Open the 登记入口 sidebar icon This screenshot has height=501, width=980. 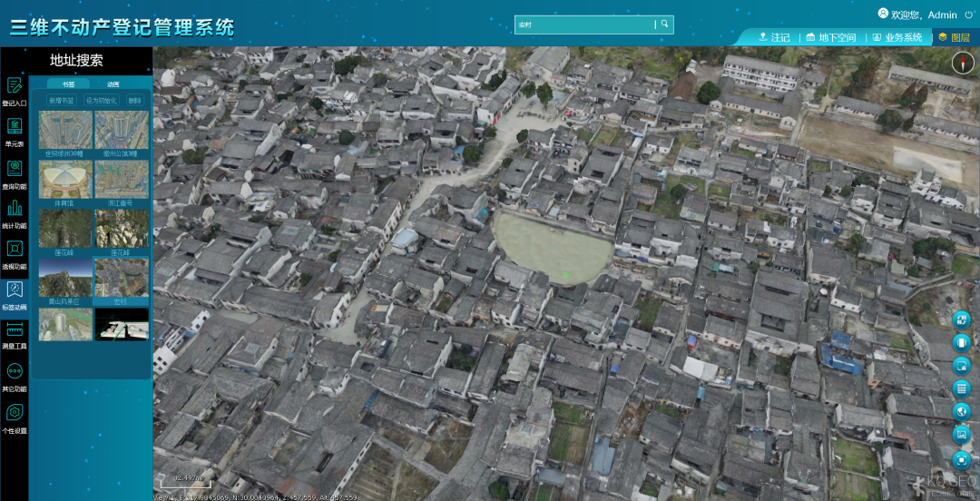point(15,85)
